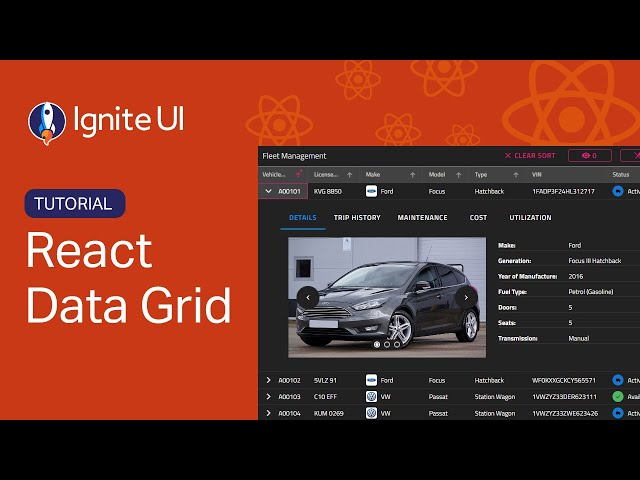Toggle hidden columns eye button
This screenshot has height=480, width=640.
[x=590, y=156]
